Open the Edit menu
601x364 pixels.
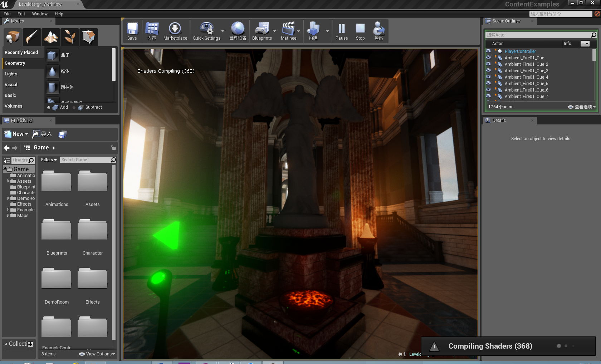click(21, 14)
